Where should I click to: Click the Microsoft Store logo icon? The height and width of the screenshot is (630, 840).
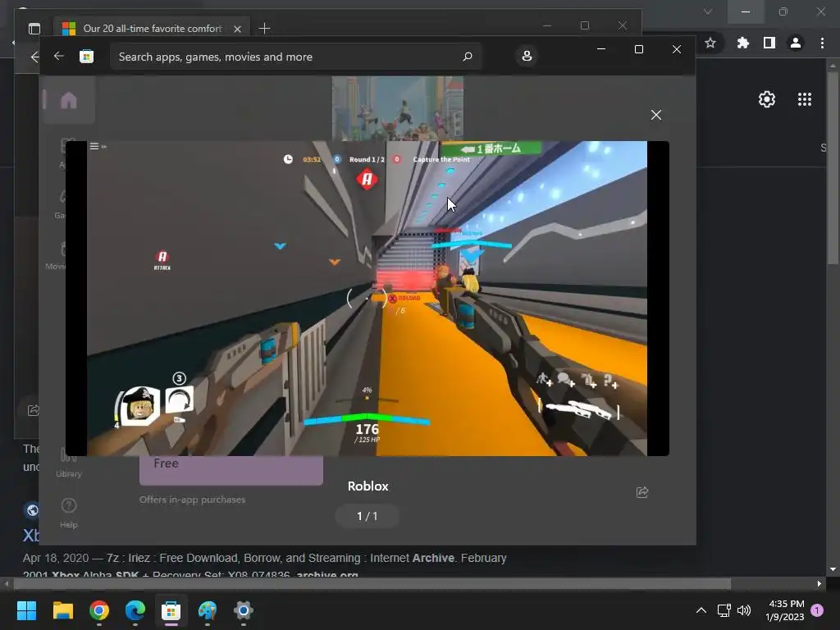[x=87, y=57]
